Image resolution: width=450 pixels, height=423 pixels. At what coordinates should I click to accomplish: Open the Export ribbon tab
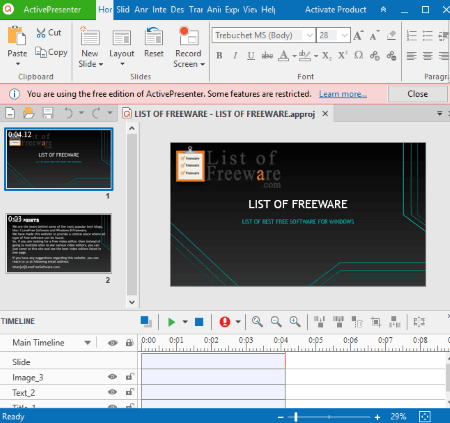232,10
